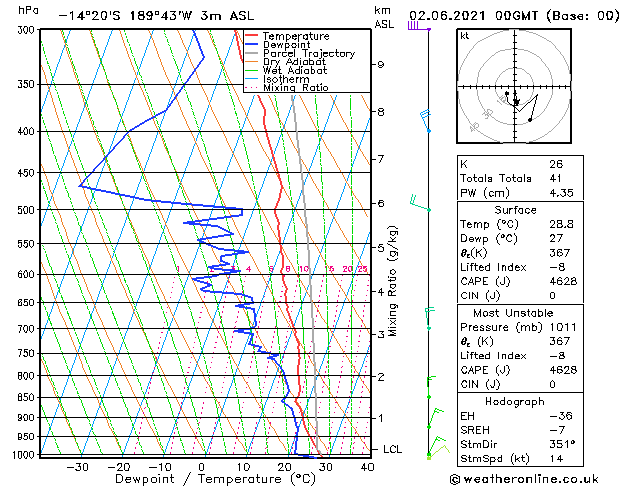Click the date header 02.06.2021 00GMT

[473, 16]
